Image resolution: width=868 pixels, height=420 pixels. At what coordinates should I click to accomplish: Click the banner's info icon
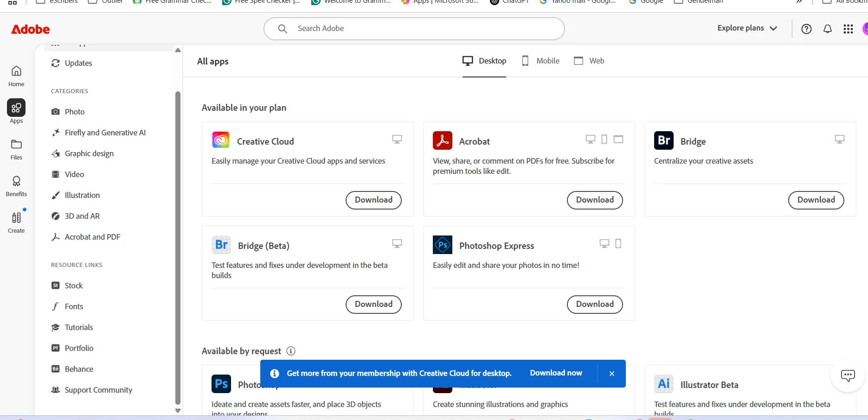click(275, 374)
